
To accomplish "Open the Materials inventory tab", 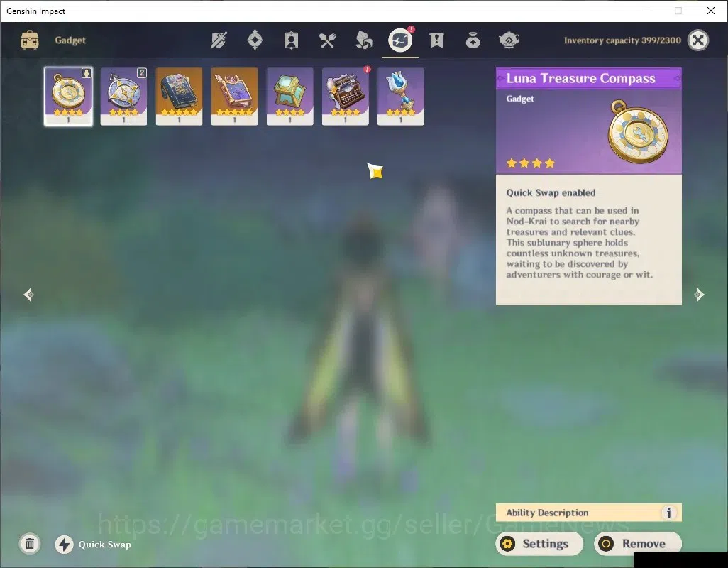I will 363,40.
